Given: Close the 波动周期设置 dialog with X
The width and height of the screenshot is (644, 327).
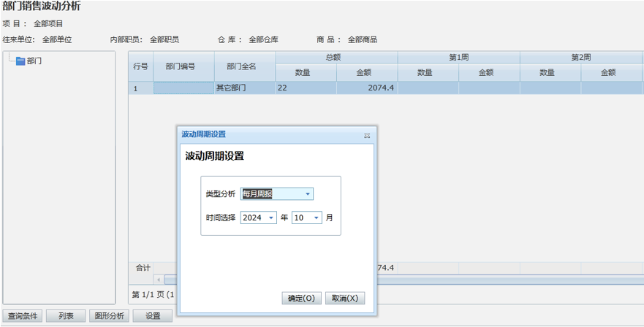Looking at the screenshot, I should (367, 135).
